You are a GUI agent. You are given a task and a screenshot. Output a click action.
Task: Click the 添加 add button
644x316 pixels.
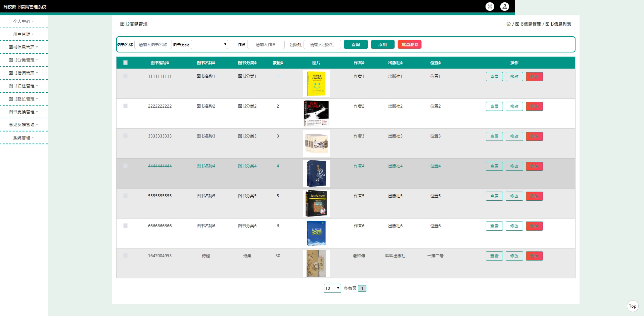(382, 44)
